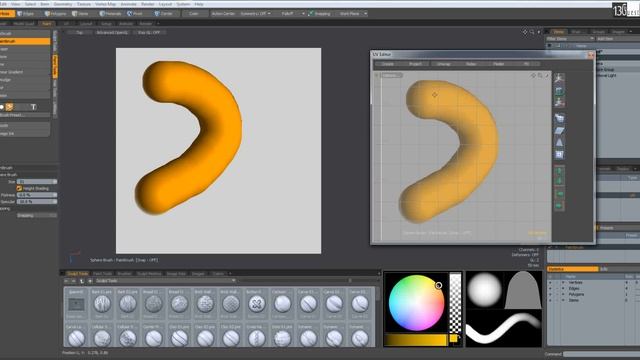Click the back arrow in preset browser

point(67,281)
